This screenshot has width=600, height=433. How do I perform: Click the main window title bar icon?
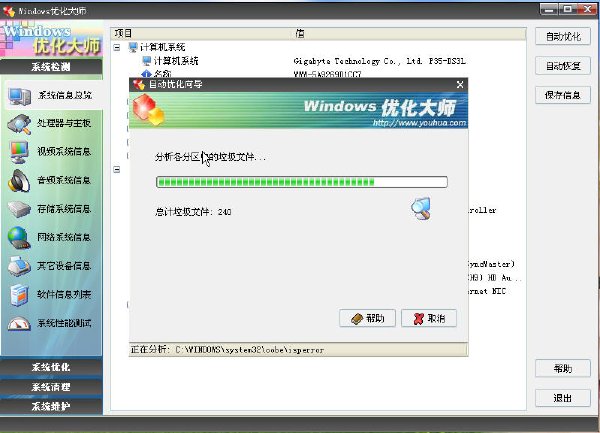pos(9,11)
